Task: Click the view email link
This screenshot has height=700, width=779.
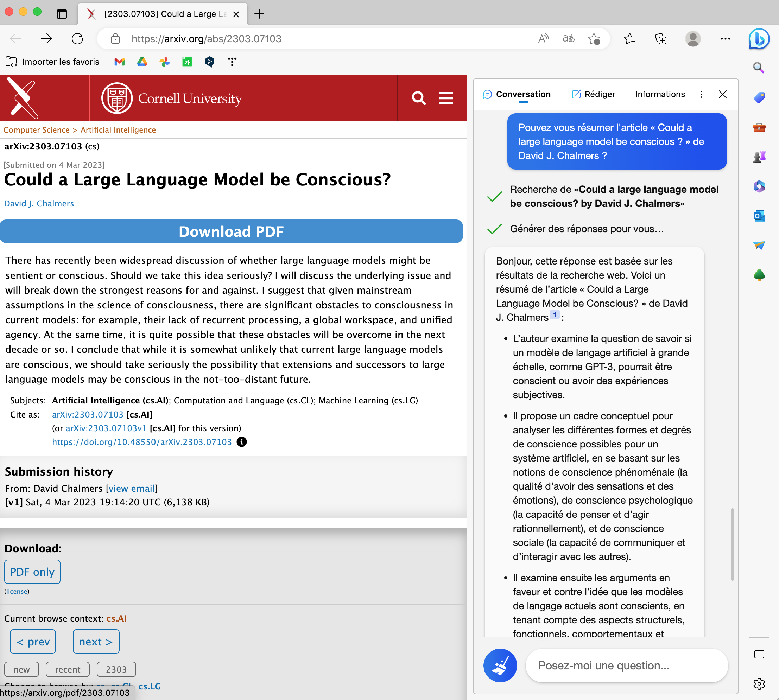Action: [132, 489]
